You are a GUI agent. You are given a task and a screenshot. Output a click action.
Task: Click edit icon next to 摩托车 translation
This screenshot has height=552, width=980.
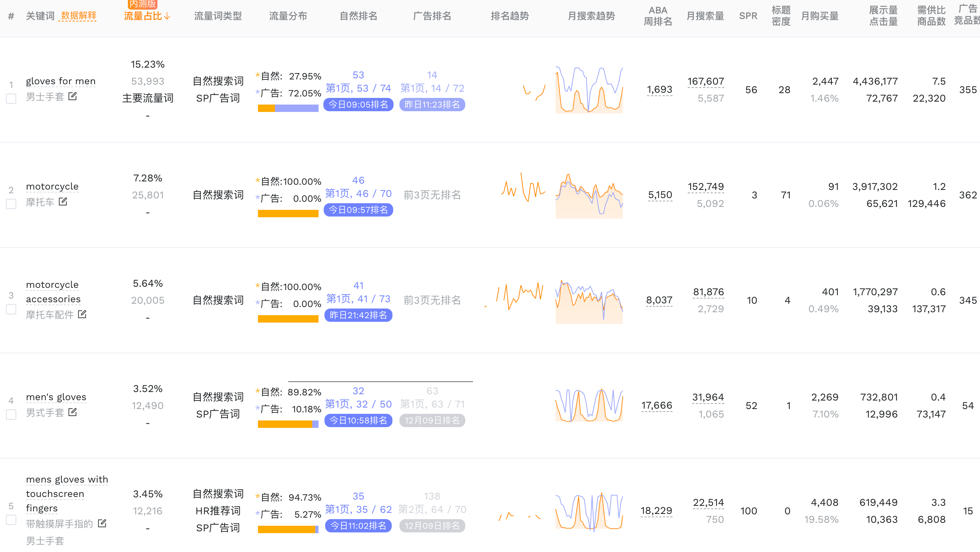(63, 202)
